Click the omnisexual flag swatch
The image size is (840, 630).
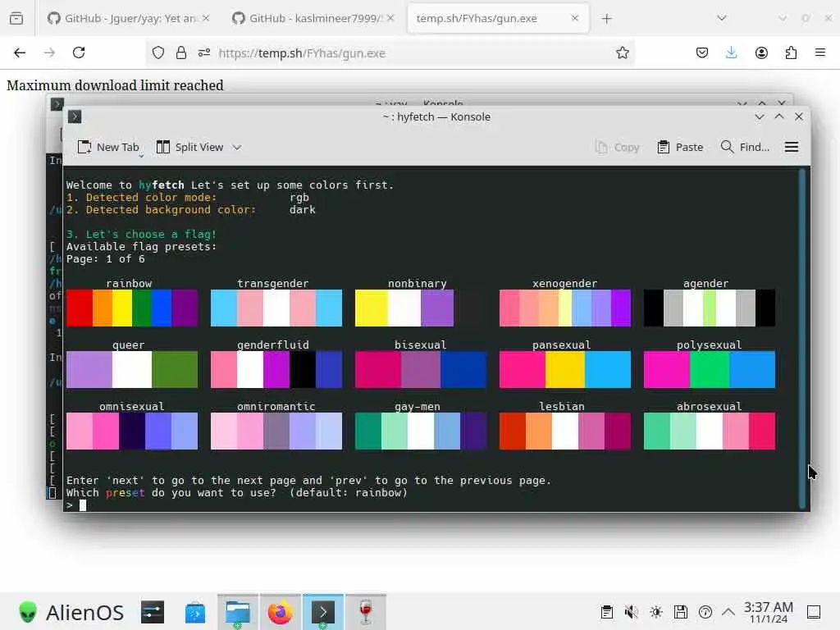132,431
